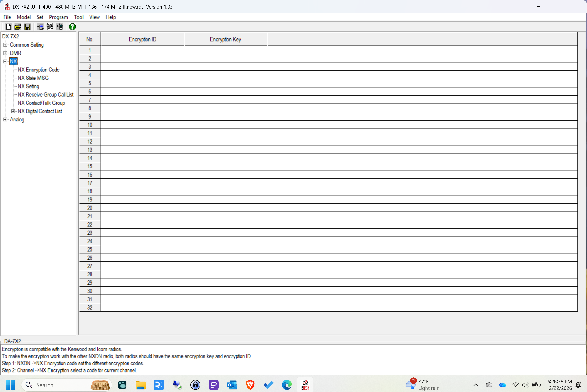Screen dimensions: 587x392
Task: Expand the NX Digital Contact List node
Action: pos(13,111)
